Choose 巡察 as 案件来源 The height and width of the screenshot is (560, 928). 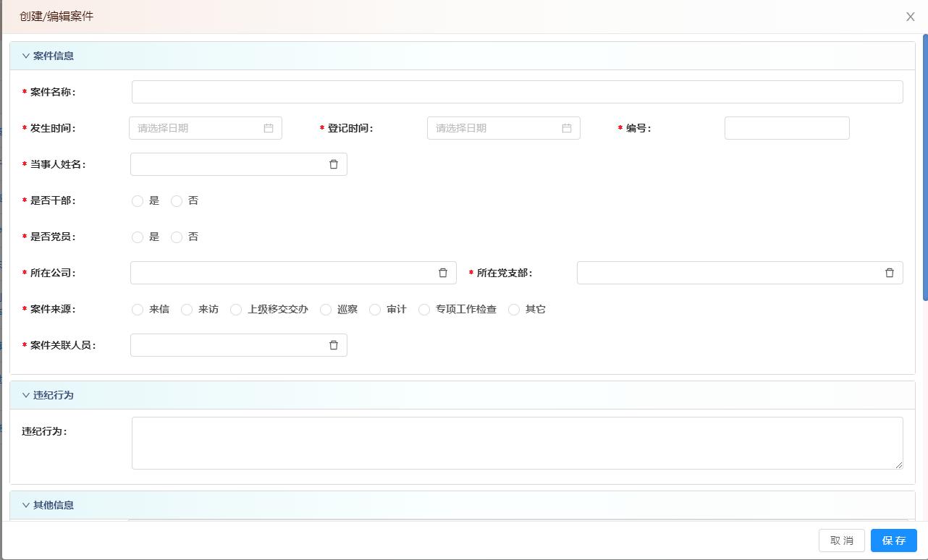tap(326, 310)
